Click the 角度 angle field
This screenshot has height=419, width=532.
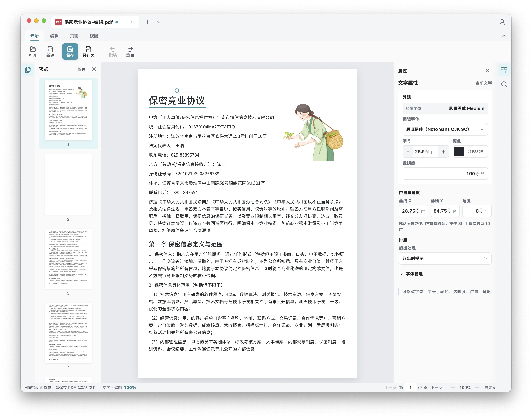(477, 211)
